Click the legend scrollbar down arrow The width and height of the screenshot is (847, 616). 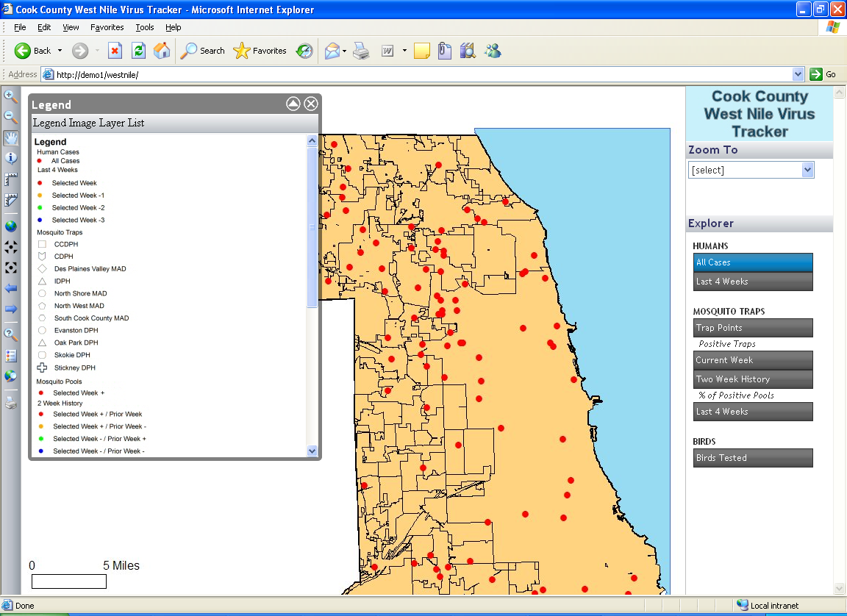click(x=312, y=451)
